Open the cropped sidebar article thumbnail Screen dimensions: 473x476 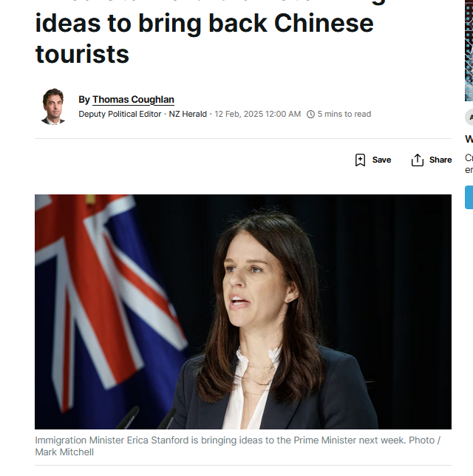(469, 51)
